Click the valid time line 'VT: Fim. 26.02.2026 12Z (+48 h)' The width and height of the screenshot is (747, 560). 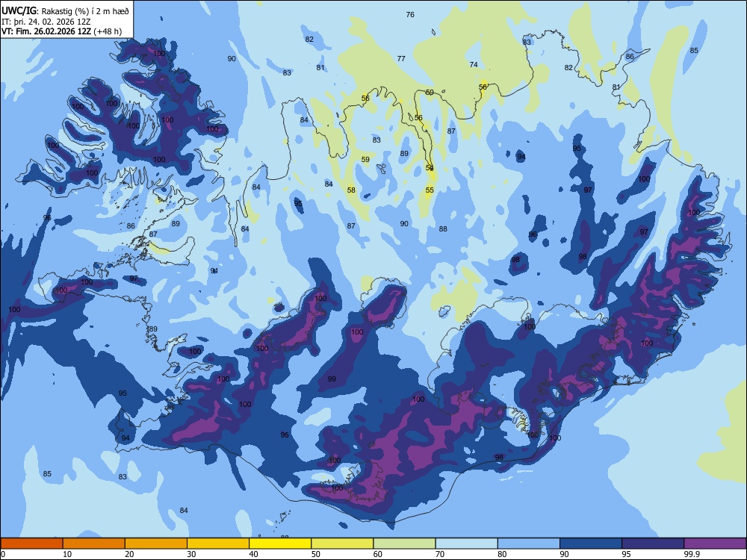click(61, 31)
